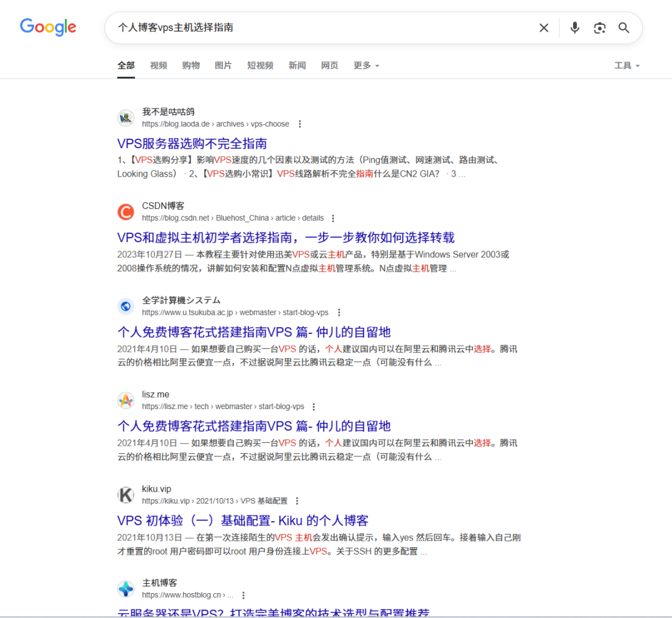Open lisz.me 个人免费博客花式搭建指南 result title

pos(254,426)
